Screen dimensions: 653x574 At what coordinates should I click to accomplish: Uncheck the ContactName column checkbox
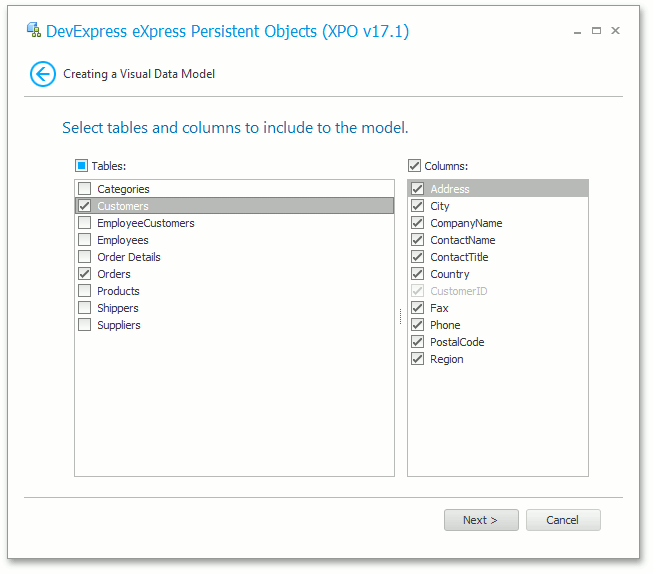tap(418, 240)
